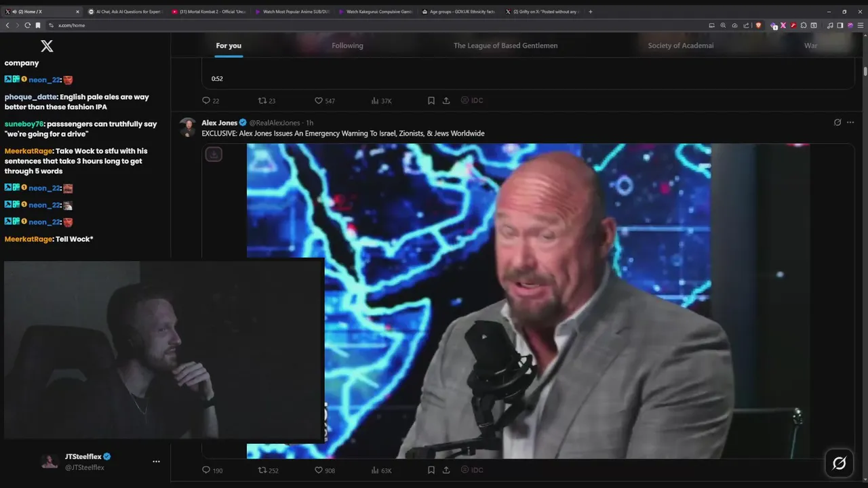
Task: Click Brave Shields lion icon
Action: (758, 25)
